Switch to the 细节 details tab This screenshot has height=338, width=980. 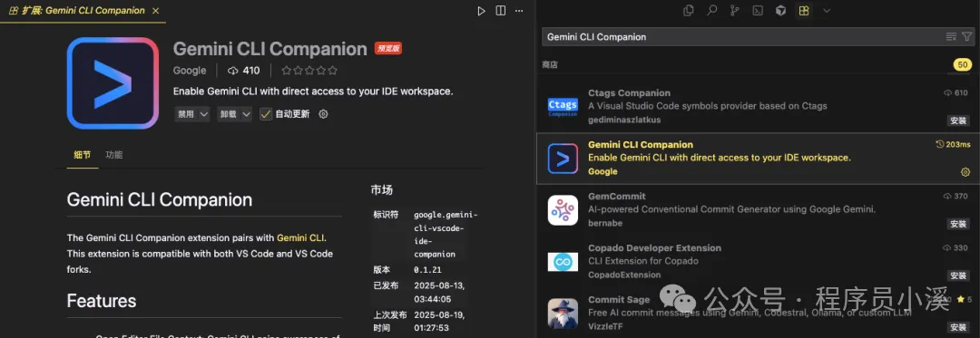click(82, 155)
